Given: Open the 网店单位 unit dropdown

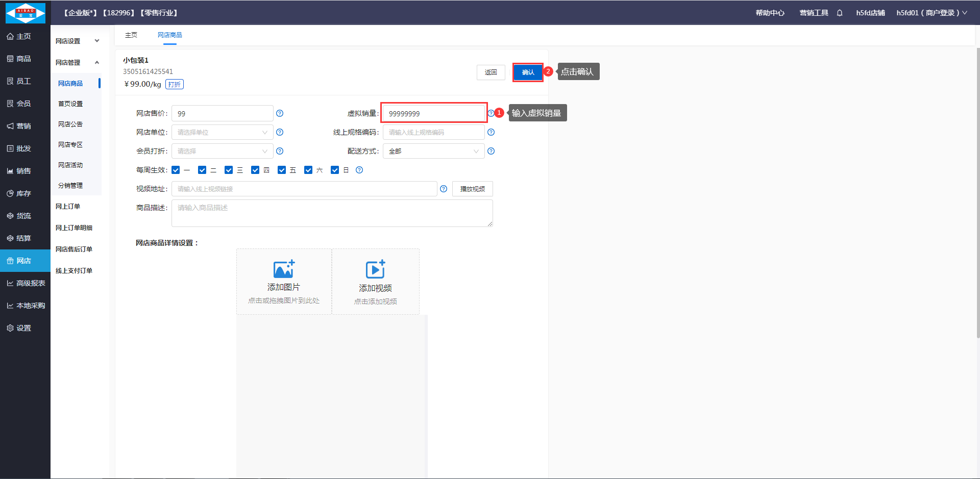Looking at the screenshot, I should (222, 132).
